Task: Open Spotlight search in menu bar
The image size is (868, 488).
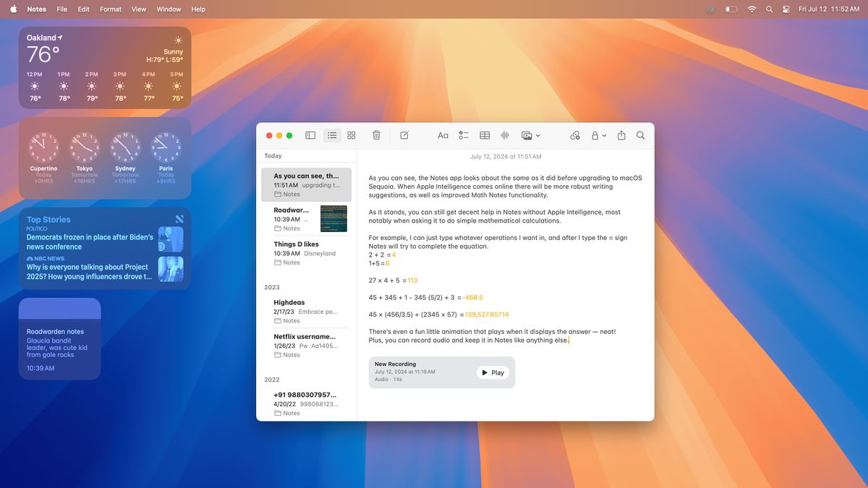Action: coord(769,9)
